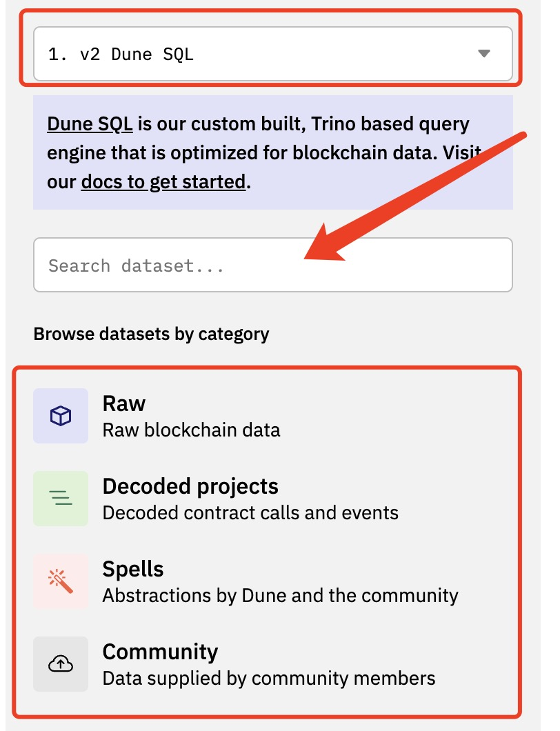The height and width of the screenshot is (731, 560).
Task: Select the Raw category title
Action: coord(124,403)
